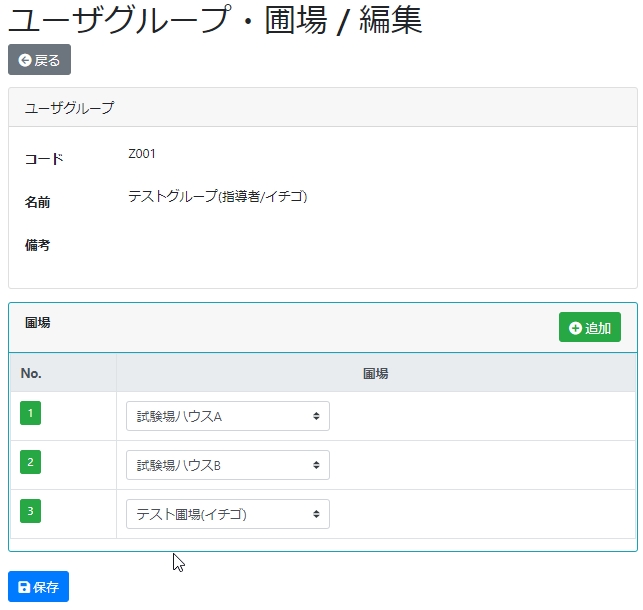This screenshot has height=610, width=643.
Task: Click the green number 1 badge
Action: click(30, 413)
